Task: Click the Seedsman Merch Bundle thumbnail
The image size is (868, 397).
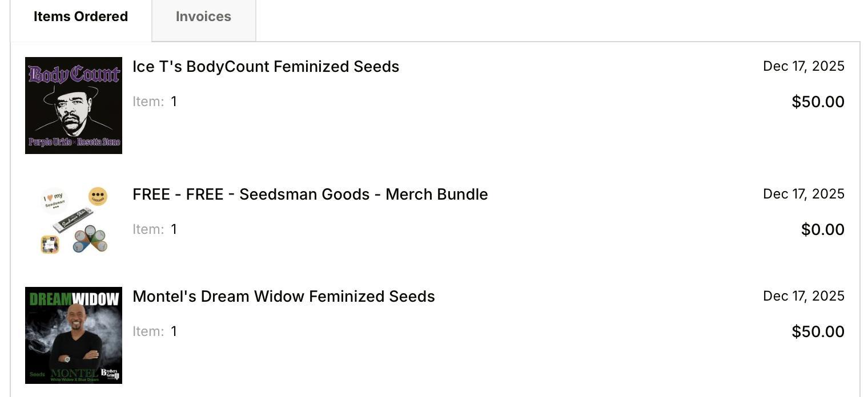Action: [x=74, y=220]
